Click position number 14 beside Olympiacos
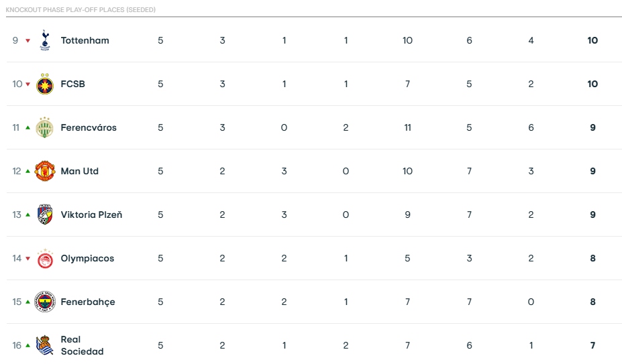 pos(17,259)
